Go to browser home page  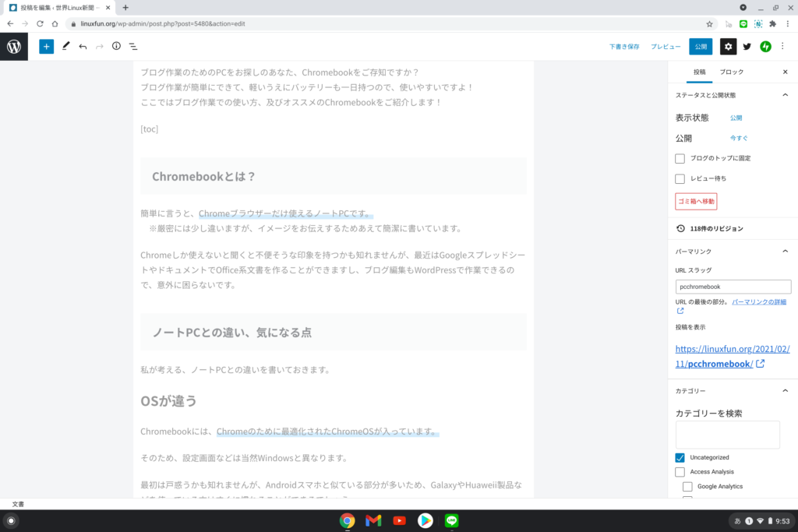(x=55, y=23)
